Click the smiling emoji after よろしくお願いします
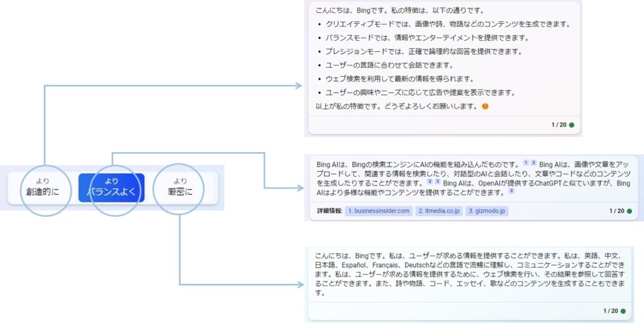 (x=485, y=106)
